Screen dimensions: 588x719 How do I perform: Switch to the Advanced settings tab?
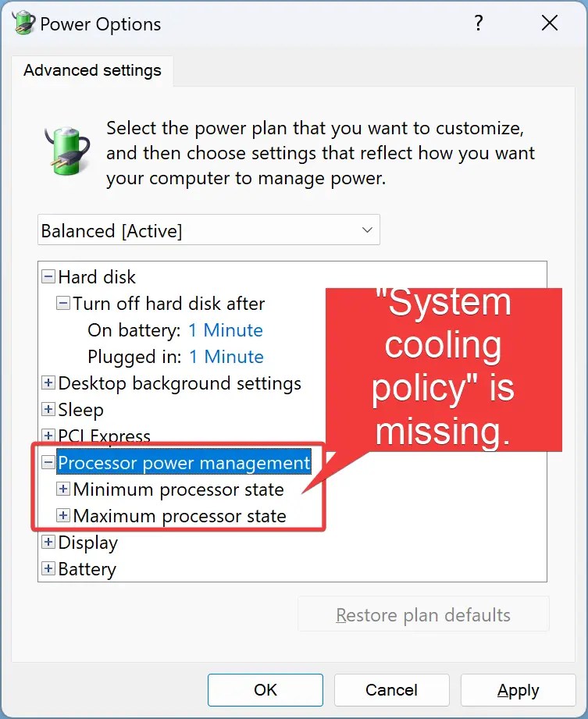pos(91,71)
